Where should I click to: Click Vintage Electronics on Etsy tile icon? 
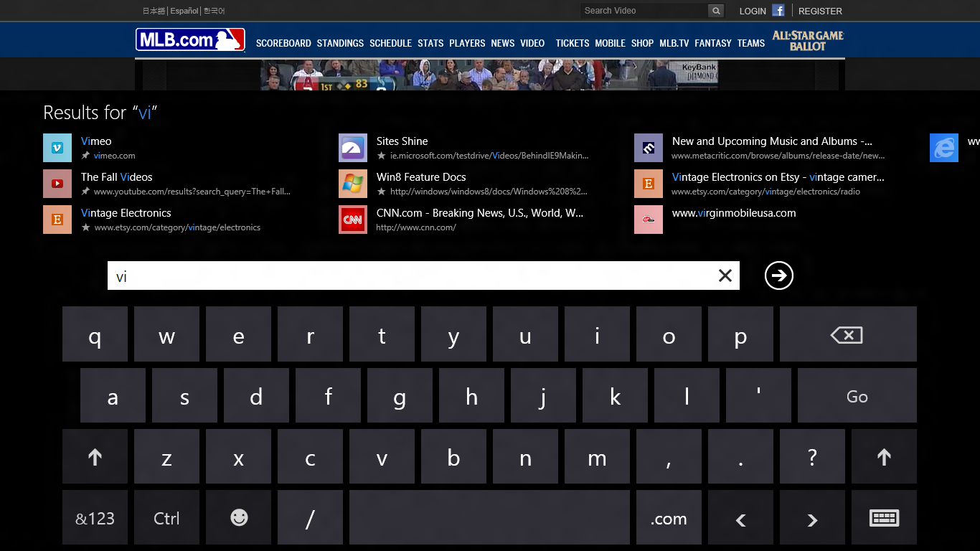[x=649, y=184]
